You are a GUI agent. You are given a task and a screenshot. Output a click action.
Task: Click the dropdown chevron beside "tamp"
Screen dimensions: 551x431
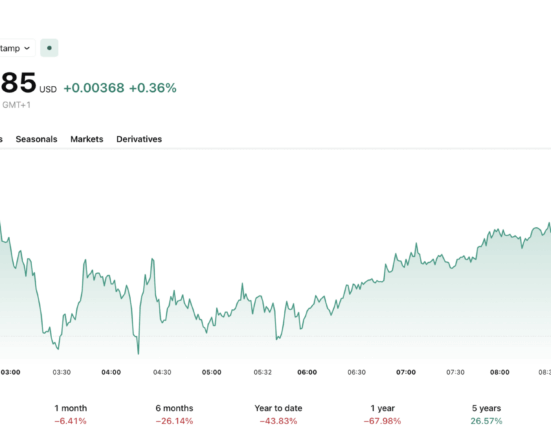pyautogui.click(x=27, y=48)
